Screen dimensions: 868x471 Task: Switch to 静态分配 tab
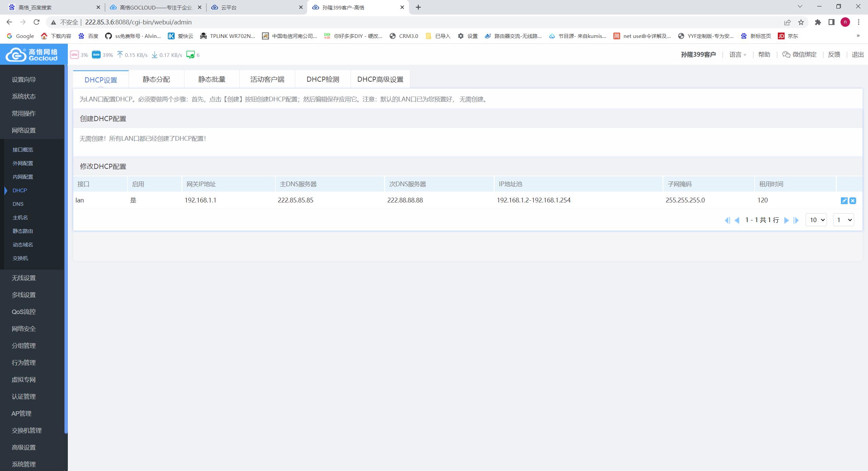[x=156, y=79]
